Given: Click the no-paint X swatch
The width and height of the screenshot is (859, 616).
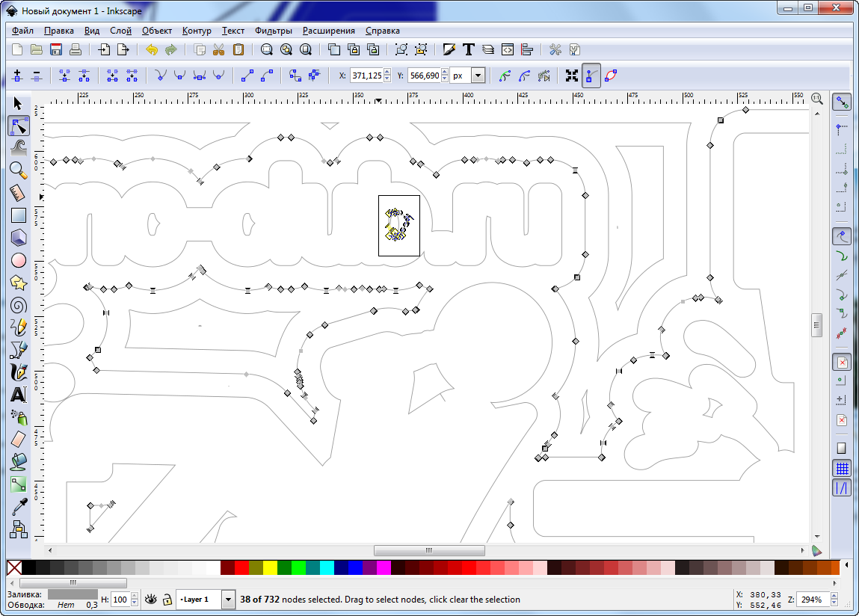Looking at the screenshot, I should (14, 567).
